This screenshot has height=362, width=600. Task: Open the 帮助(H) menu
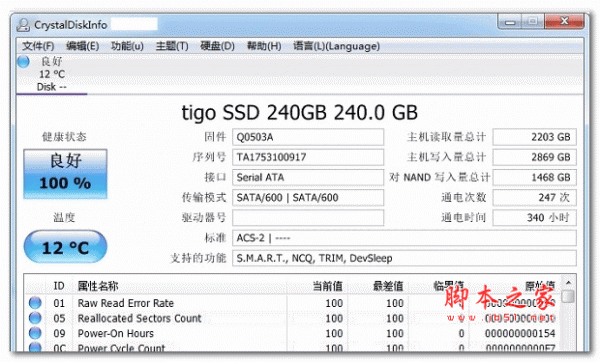(x=264, y=46)
